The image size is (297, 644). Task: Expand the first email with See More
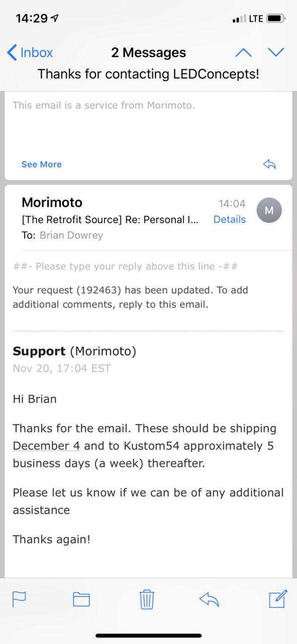tap(42, 164)
